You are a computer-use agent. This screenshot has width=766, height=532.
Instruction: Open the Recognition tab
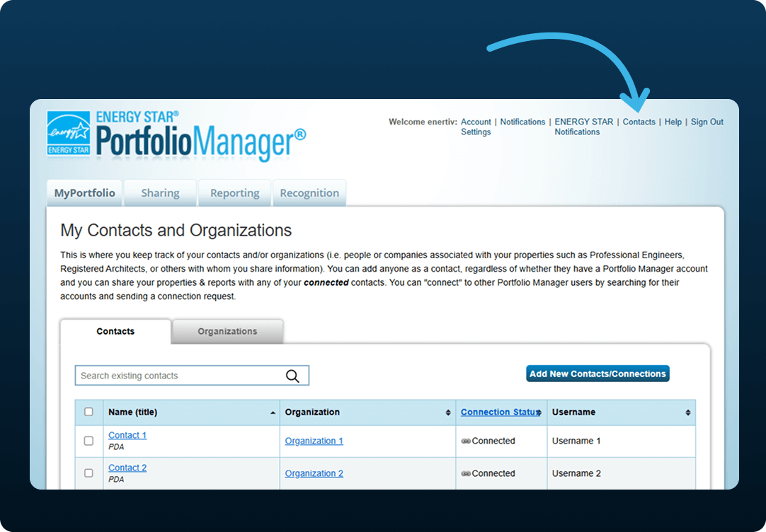click(x=309, y=193)
